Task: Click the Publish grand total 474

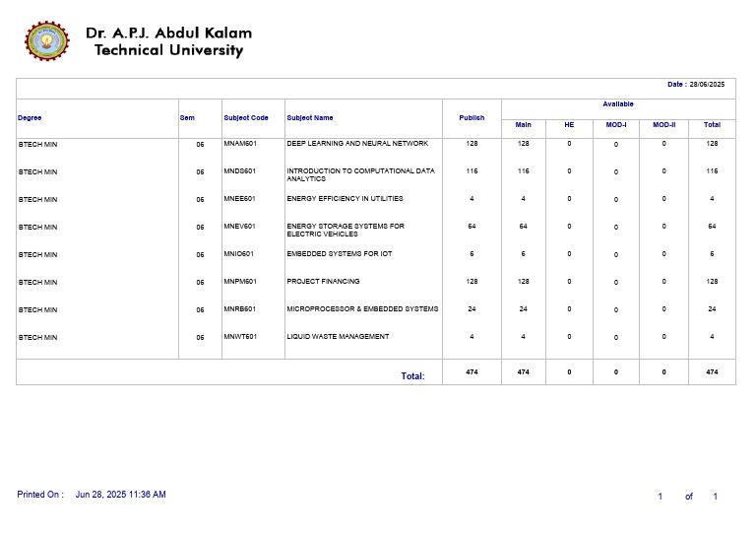Action: 472,372
